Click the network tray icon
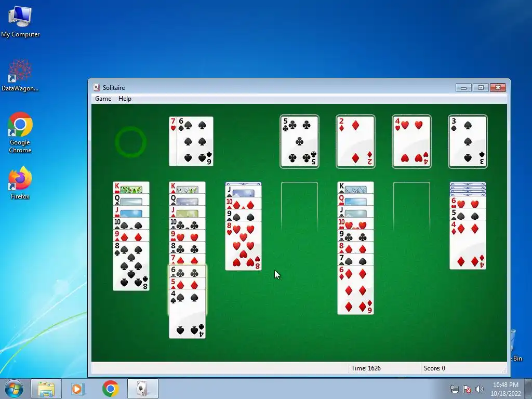The image size is (532, 399). (x=454, y=389)
